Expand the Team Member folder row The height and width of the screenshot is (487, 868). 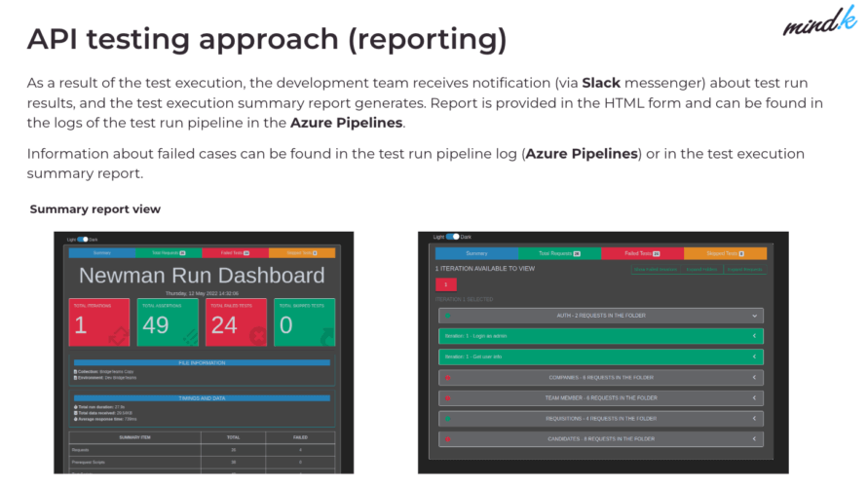coord(754,398)
